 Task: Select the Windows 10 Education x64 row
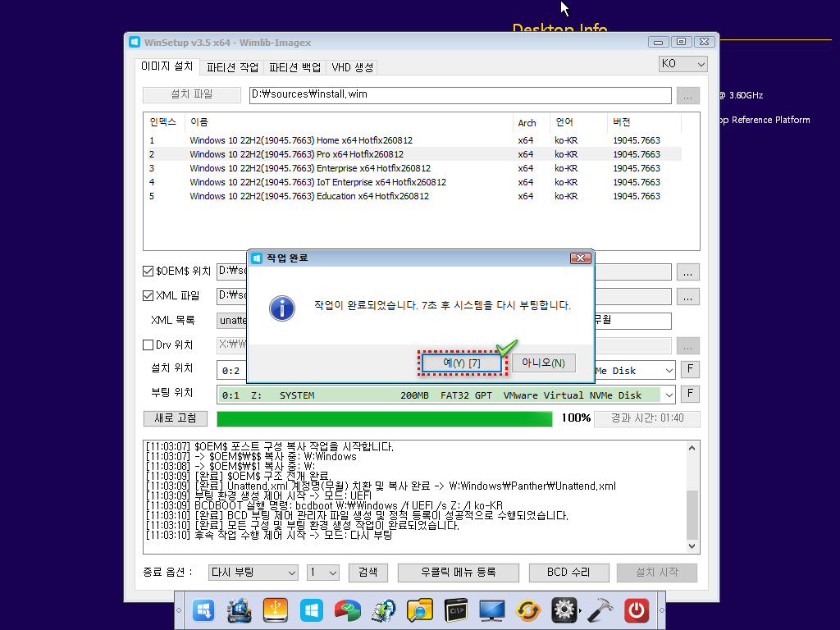tap(414, 196)
